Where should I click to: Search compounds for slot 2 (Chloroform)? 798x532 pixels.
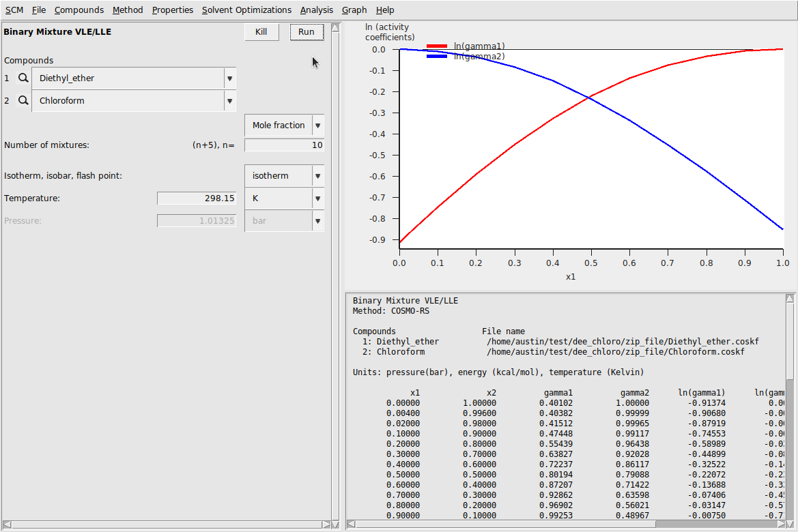[23, 101]
